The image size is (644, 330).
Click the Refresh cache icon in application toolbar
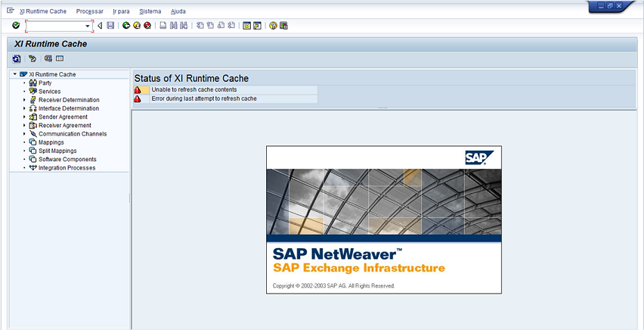pos(16,59)
